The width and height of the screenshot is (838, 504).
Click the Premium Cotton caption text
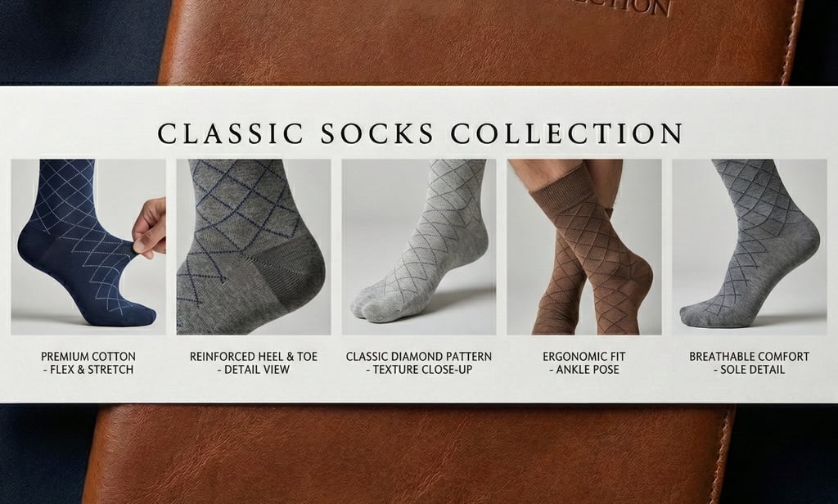point(88,357)
